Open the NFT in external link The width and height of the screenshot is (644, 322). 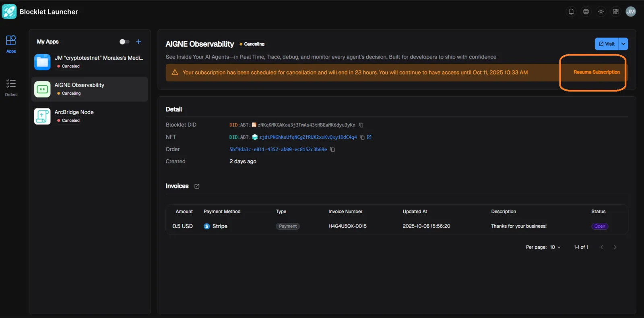369,137
